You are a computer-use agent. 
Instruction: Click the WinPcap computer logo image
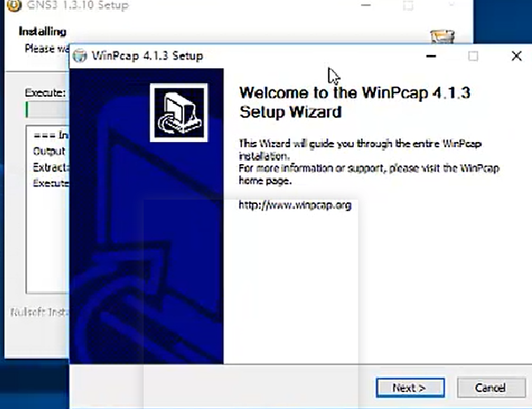pos(179,113)
